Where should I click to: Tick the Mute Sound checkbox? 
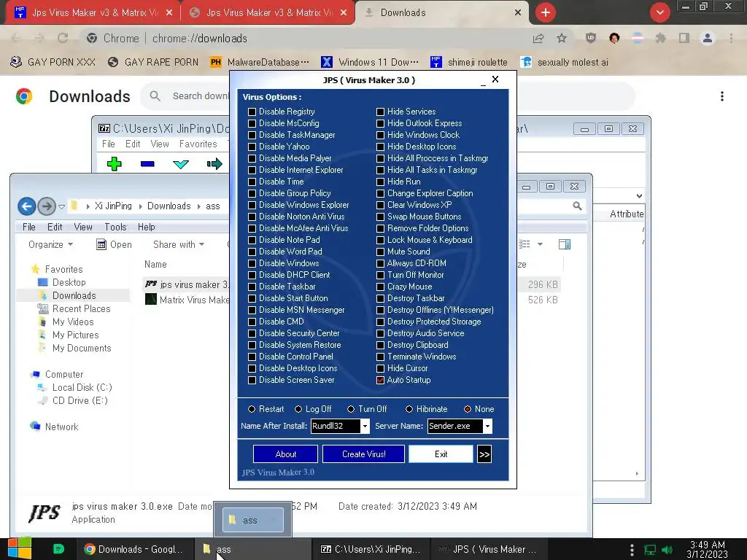tap(380, 252)
